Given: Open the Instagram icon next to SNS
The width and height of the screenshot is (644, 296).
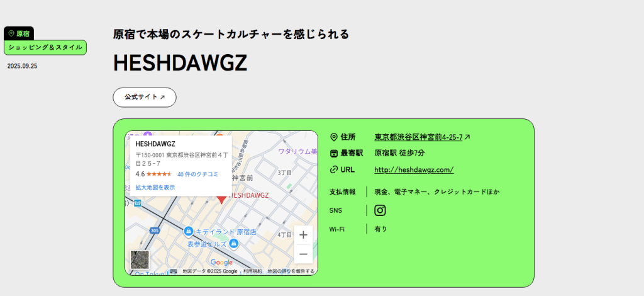Looking at the screenshot, I should point(380,210).
